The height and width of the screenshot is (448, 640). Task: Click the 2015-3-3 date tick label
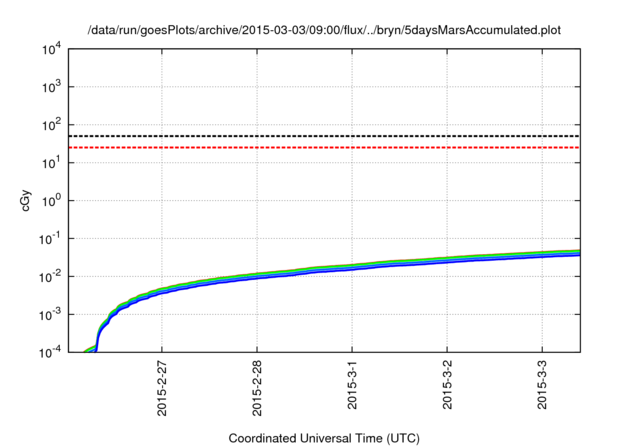pyautogui.click(x=542, y=384)
